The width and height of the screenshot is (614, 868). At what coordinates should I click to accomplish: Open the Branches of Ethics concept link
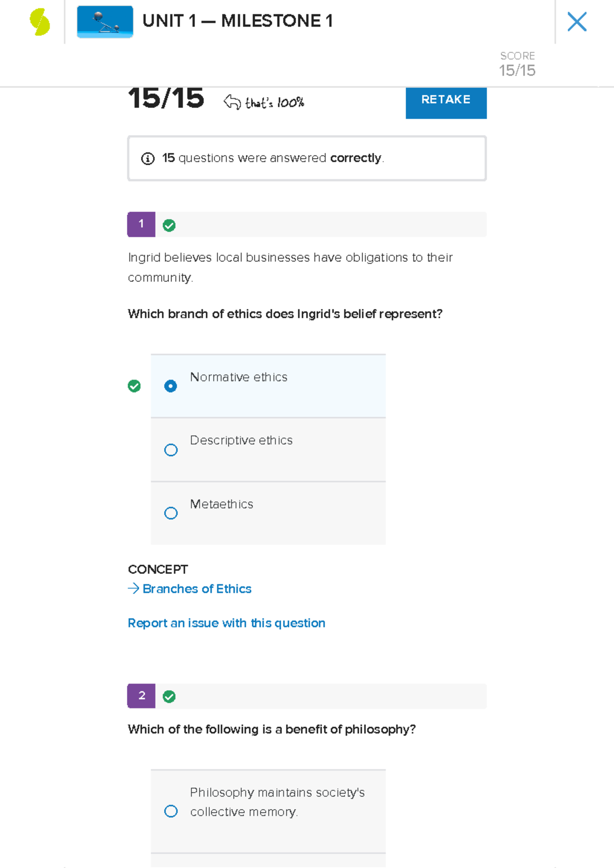[196, 589]
